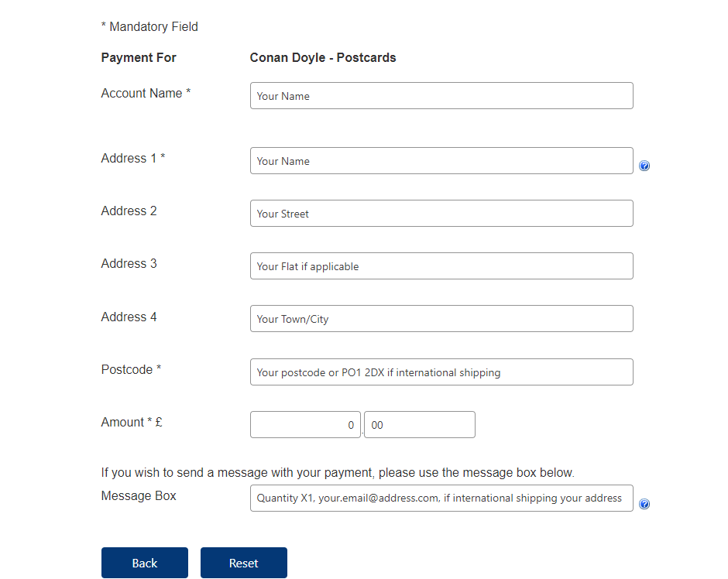Click inside the Postcode input box

click(x=441, y=372)
